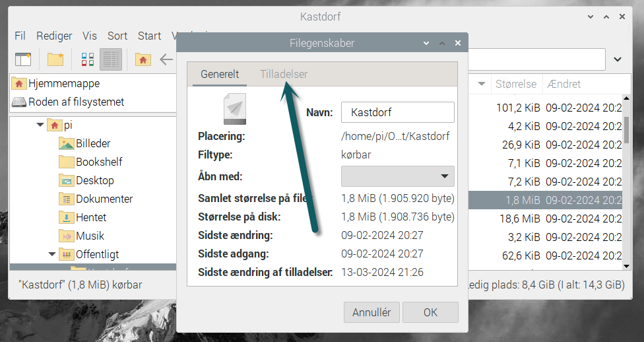This screenshot has width=644, height=342.
Task: Select the detailed list view icon
Action: (111, 59)
